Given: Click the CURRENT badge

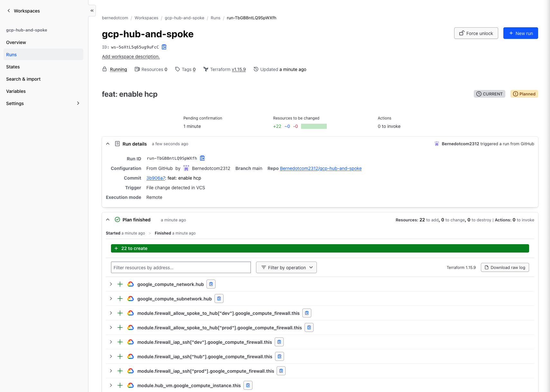Looking at the screenshot, I should tap(490, 94).
